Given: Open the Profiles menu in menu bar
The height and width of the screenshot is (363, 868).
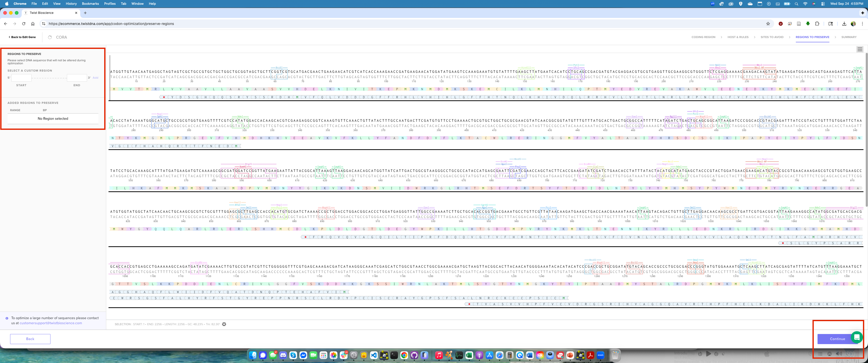Looking at the screenshot, I should click(110, 4).
